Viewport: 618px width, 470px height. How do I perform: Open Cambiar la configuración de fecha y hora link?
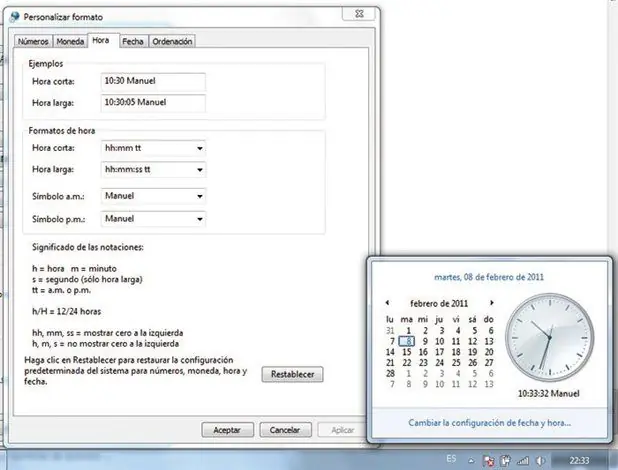coord(490,423)
